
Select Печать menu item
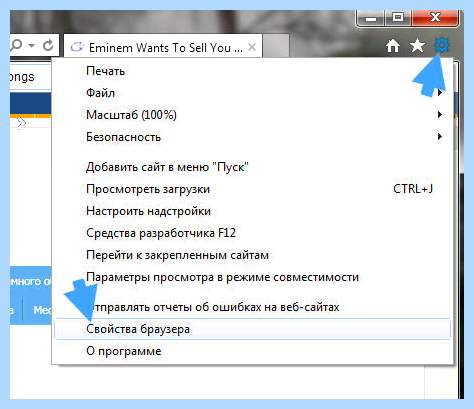pos(253,71)
